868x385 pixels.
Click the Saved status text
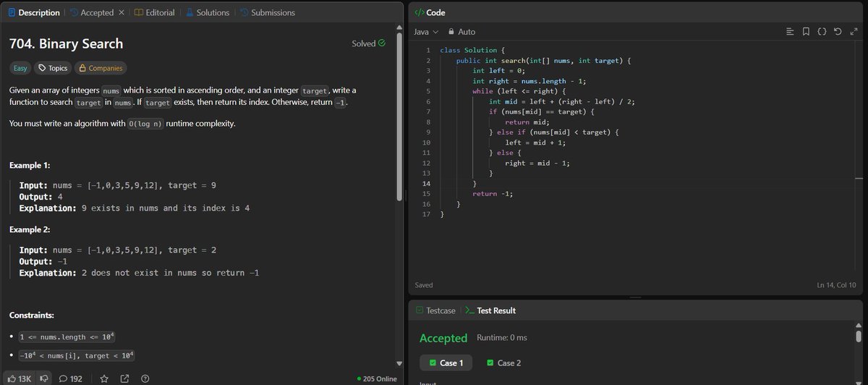424,285
